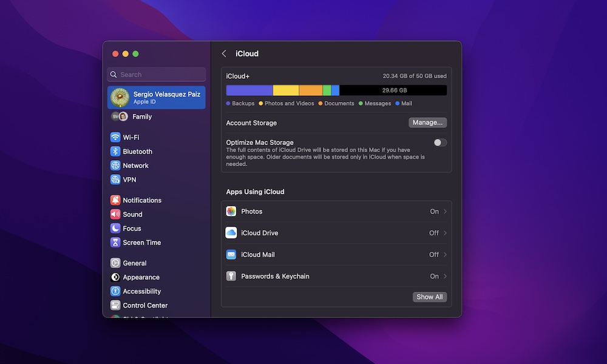
Task: Toggle Optimize Mac Storage switch
Action: pyautogui.click(x=439, y=143)
